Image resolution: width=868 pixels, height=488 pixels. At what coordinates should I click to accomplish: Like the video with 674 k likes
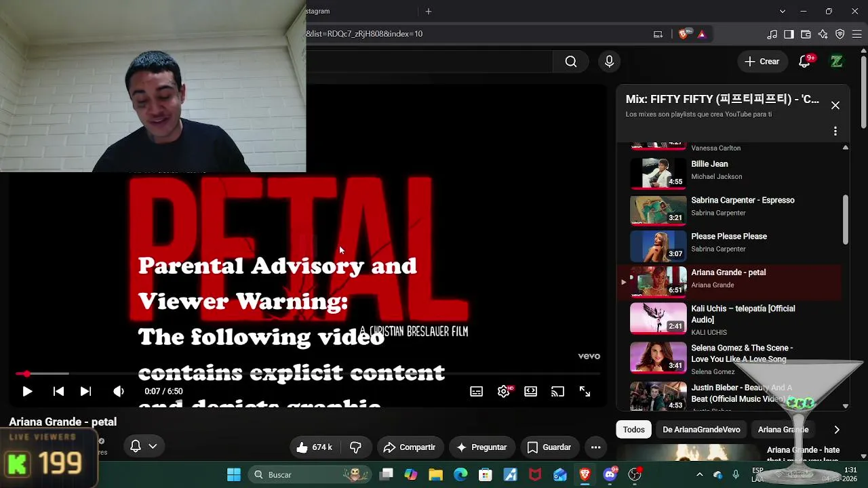tap(314, 447)
